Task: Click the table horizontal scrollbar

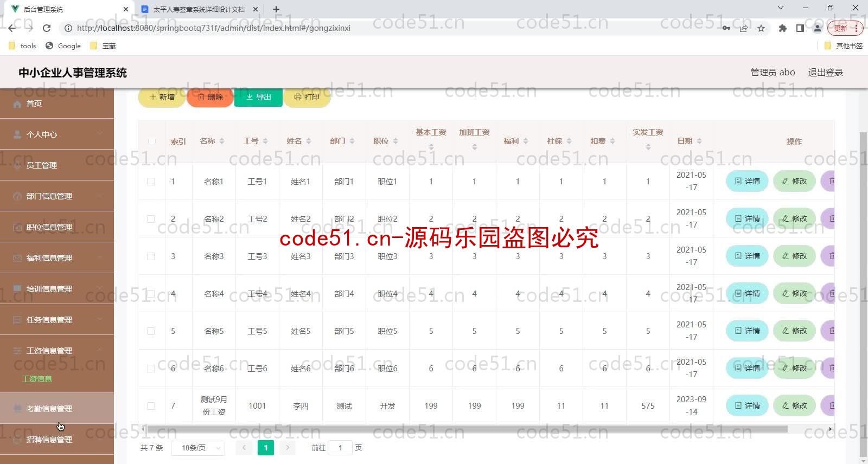Action: coord(467,429)
